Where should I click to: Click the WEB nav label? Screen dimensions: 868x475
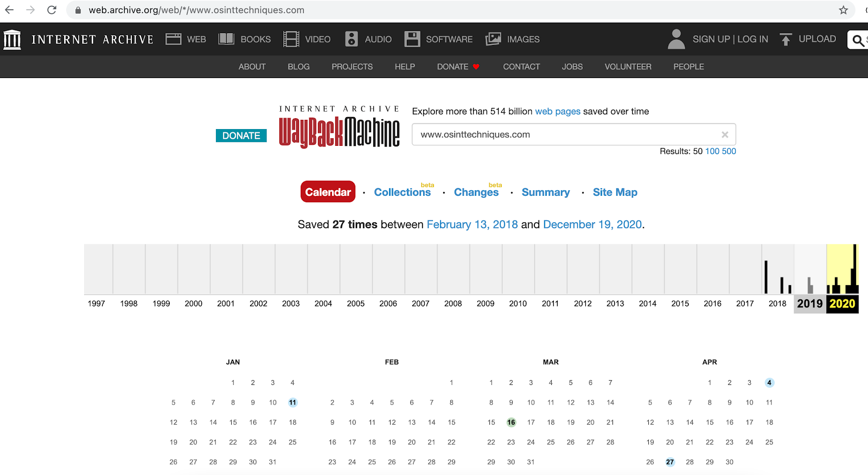196,40
